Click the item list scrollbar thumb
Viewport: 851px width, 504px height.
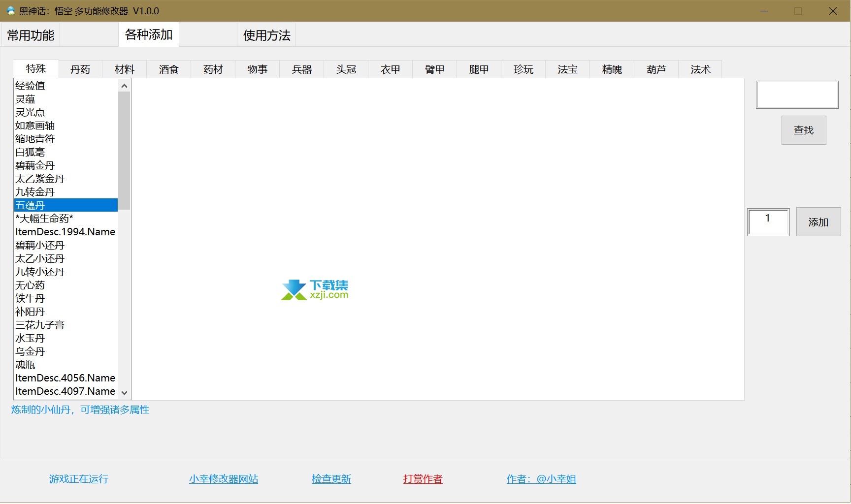click(x=124, y=151)
